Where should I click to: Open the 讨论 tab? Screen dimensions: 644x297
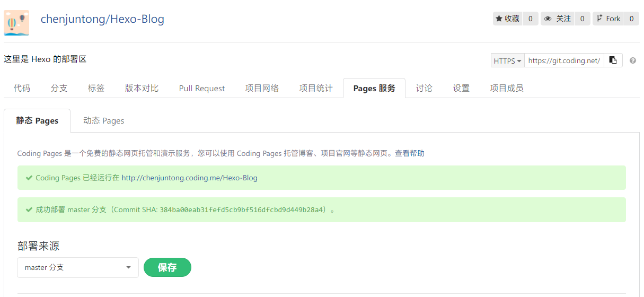coord(424,88)
